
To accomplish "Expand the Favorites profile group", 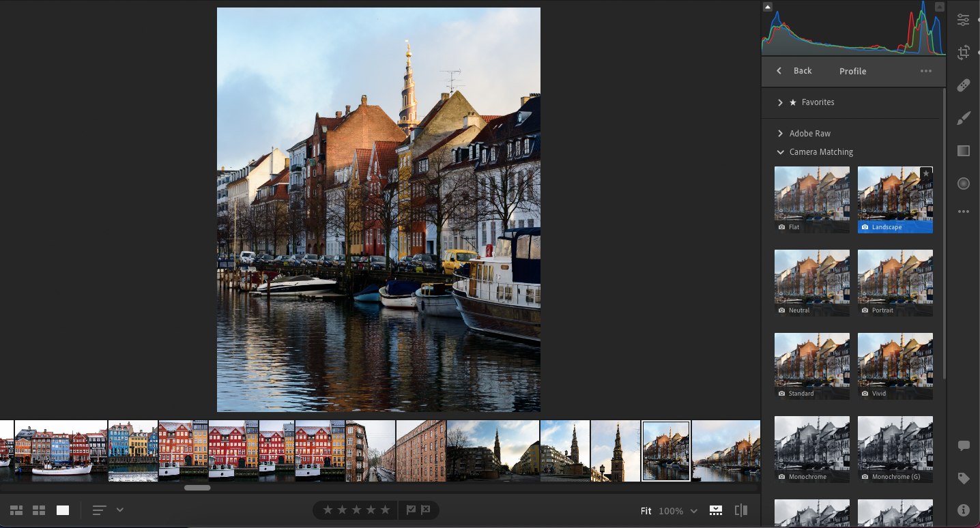I will (x=780, y=102).
